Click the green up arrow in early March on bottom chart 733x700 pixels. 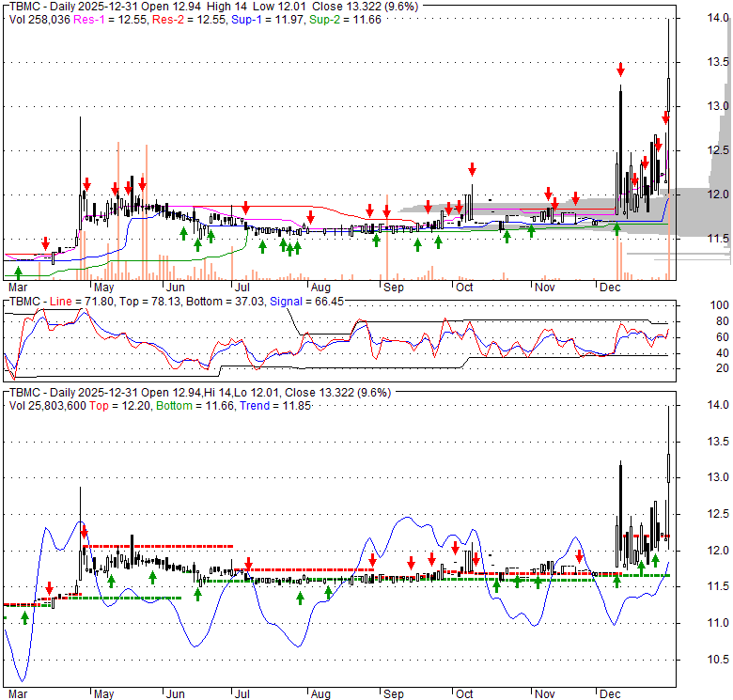[25, 617]
